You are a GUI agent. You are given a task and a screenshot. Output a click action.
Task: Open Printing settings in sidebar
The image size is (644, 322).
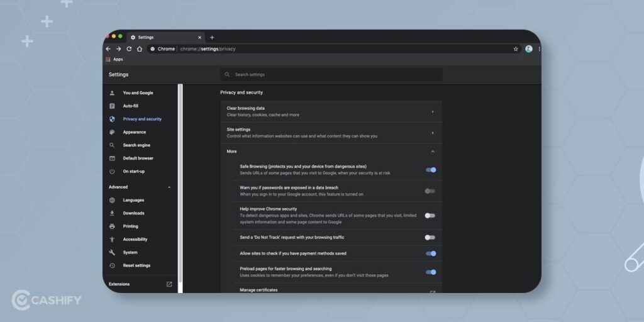point(131,226)
